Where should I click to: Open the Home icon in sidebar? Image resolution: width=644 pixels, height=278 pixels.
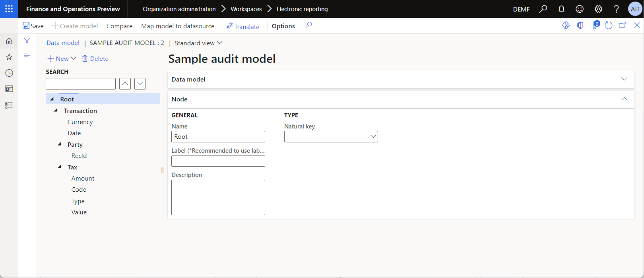pos(9,41)
